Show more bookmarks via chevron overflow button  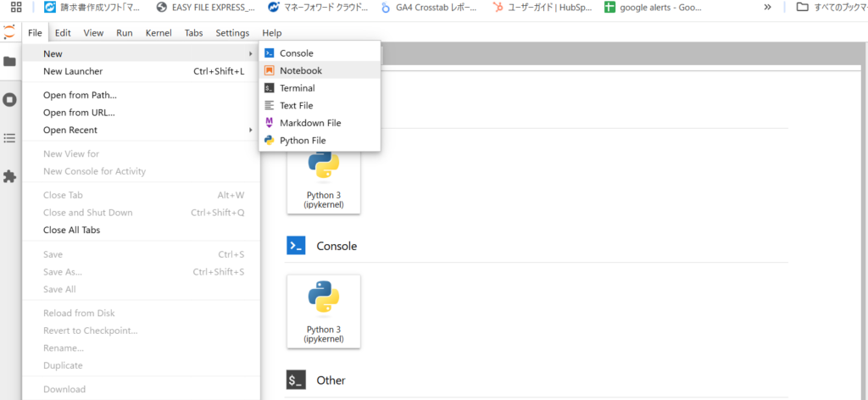coord(767,7)
